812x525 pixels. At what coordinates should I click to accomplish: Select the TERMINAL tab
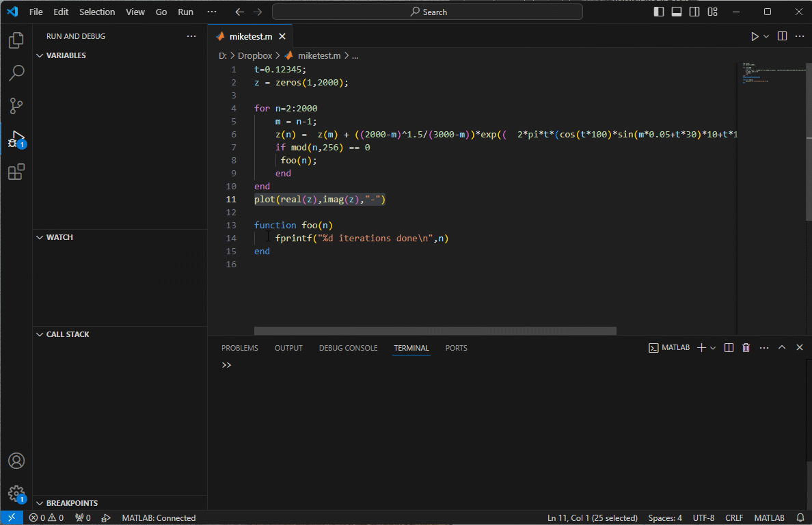pyautogui.click(x=411, y=348)
